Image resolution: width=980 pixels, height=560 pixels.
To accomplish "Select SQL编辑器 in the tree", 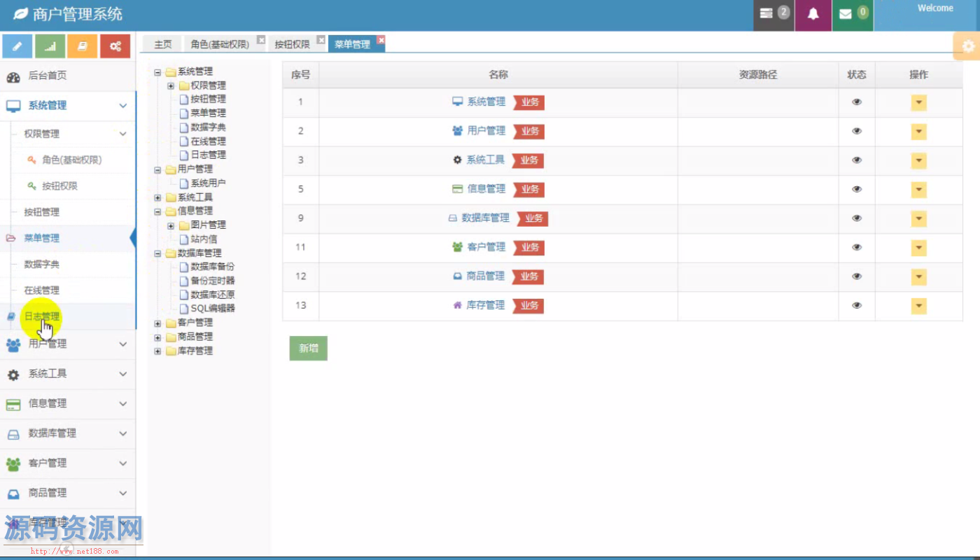I will coord(213,309).
